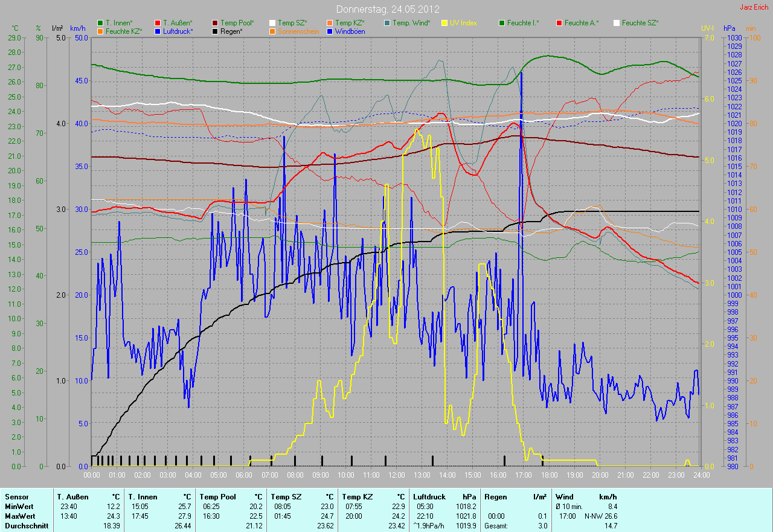Click the 'Temp Pool' table column header
773x532 pixels.
pyautogui.click(x=217, y=497)
